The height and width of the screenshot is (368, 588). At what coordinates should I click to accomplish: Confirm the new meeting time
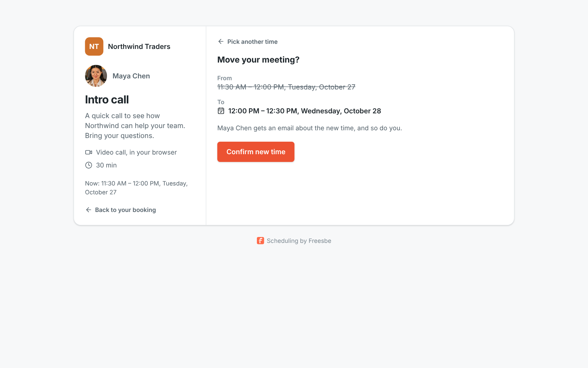tap(256, 152)
